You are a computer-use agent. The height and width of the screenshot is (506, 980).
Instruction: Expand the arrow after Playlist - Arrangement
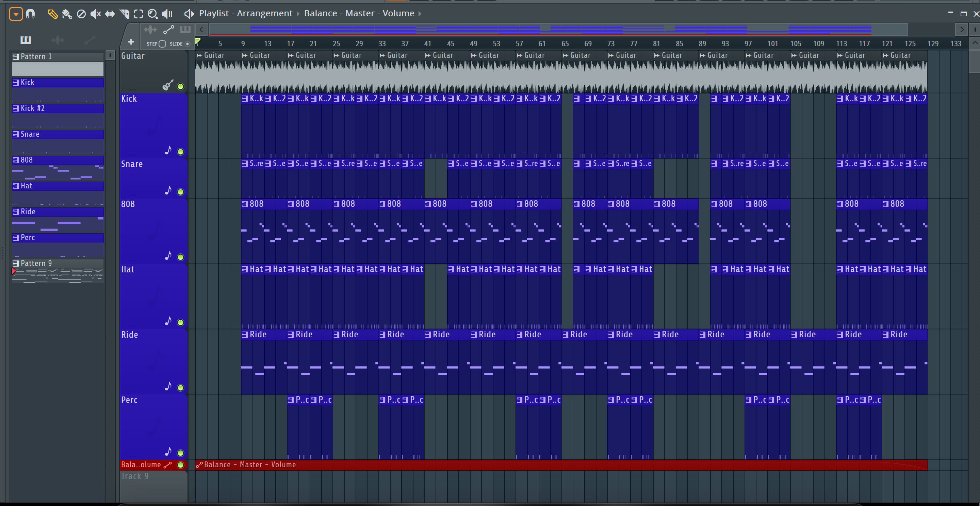298,14
